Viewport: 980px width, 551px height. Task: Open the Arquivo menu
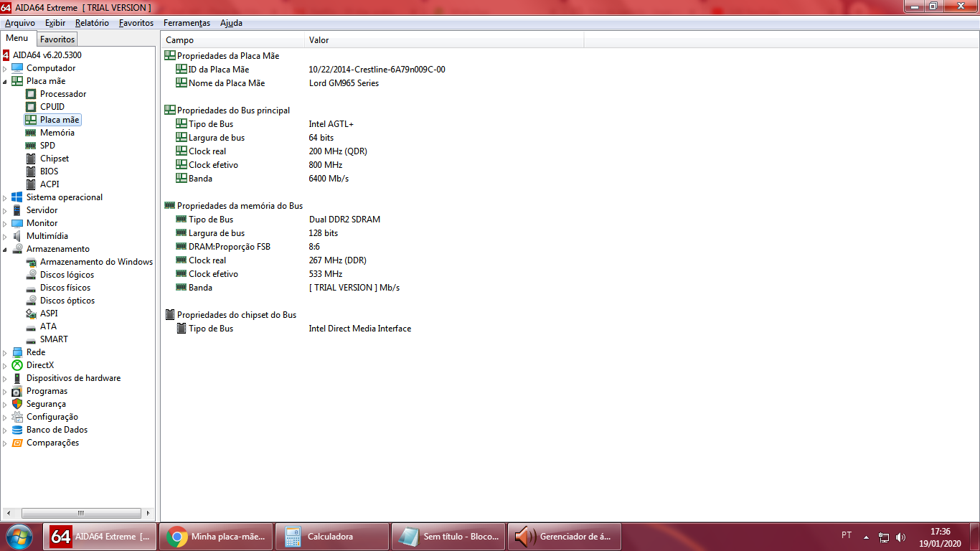[x=20, y=23]
